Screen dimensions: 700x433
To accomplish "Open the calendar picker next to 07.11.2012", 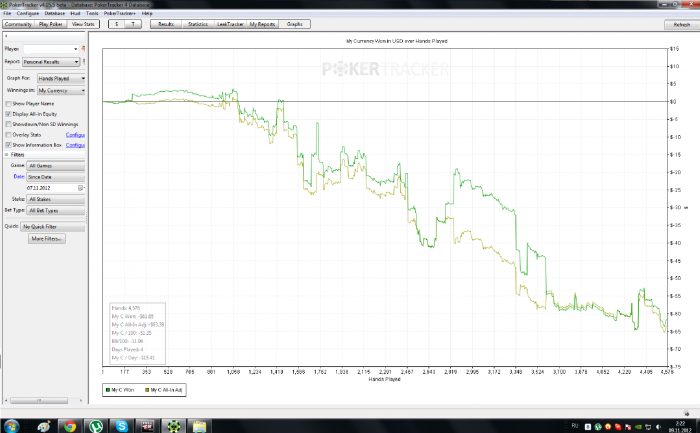I will 81,188.
